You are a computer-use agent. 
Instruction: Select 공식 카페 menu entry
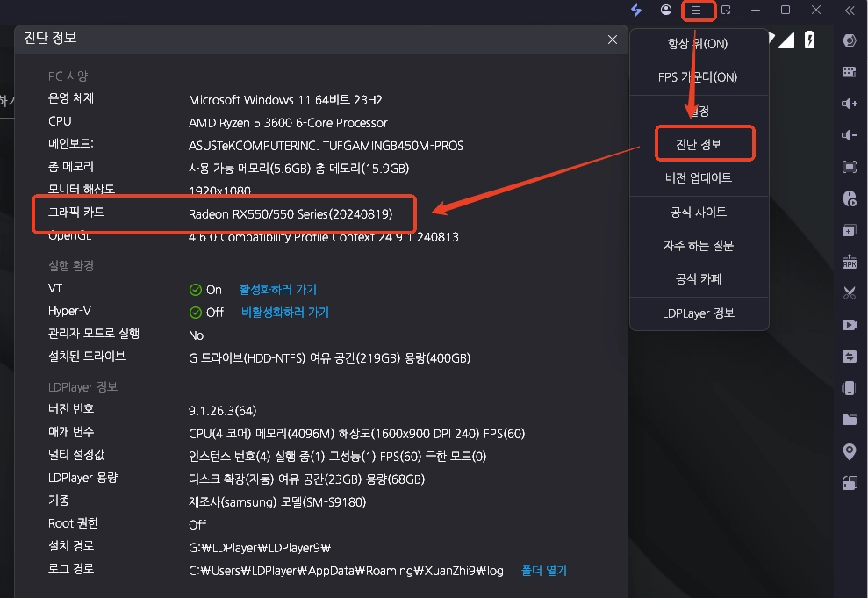tap(699, 278)
